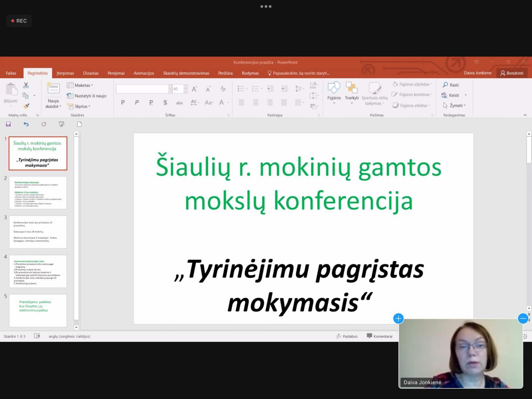Screen dimensions: 532x399
Task: Switch to Skaidrių demonstravimas tab
Action: 186,73
